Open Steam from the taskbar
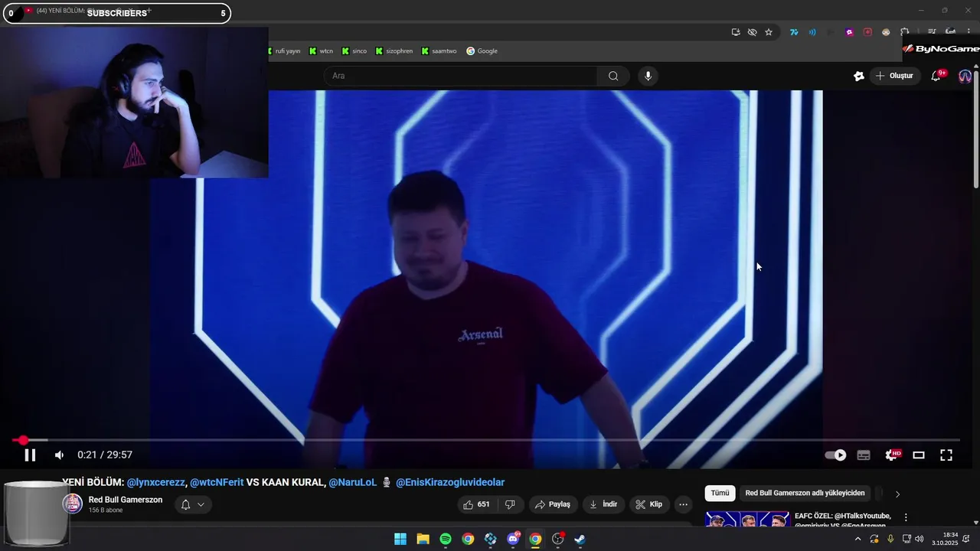The height and width of the screenshot is (551, 980). click(x=580, y=539)
